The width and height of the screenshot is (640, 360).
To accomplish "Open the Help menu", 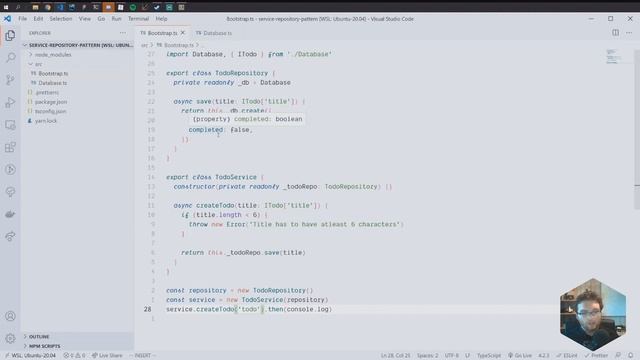I will pos(161,19).
